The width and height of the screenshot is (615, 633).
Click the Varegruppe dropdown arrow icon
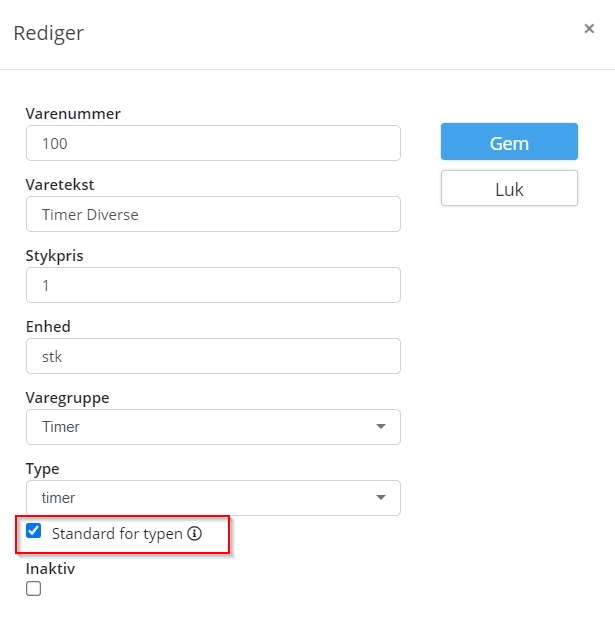tap(380, 426)
